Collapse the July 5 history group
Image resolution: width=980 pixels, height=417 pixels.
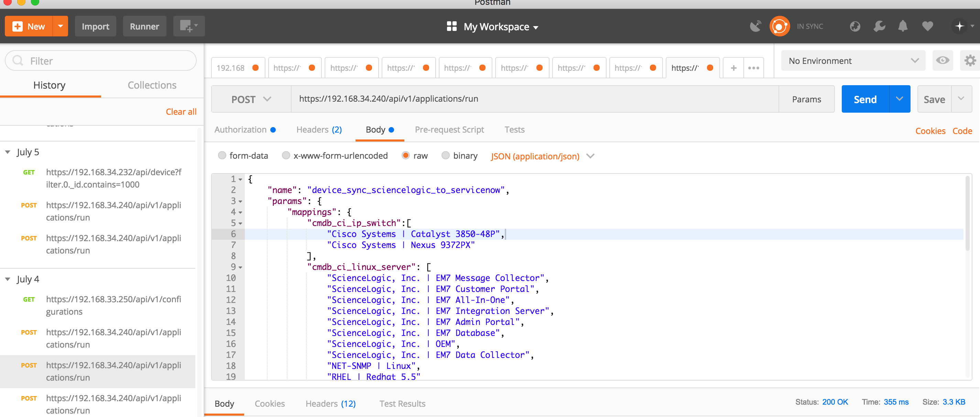(8, 152)
